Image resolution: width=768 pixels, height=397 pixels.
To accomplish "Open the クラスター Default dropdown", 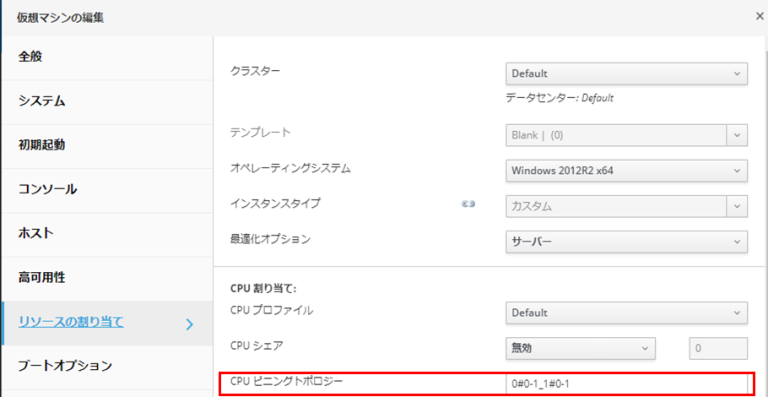I will (x=626, y=74).
